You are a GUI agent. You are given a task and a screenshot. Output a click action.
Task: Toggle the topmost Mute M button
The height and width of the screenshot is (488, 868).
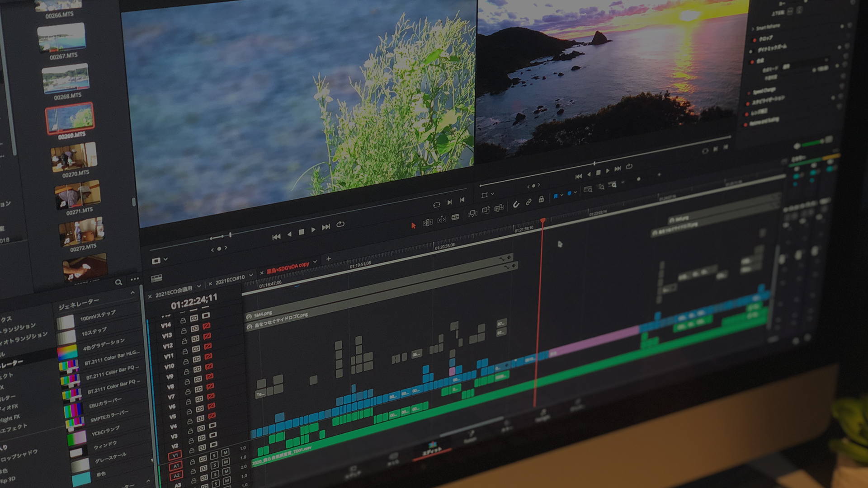[225, 452]
